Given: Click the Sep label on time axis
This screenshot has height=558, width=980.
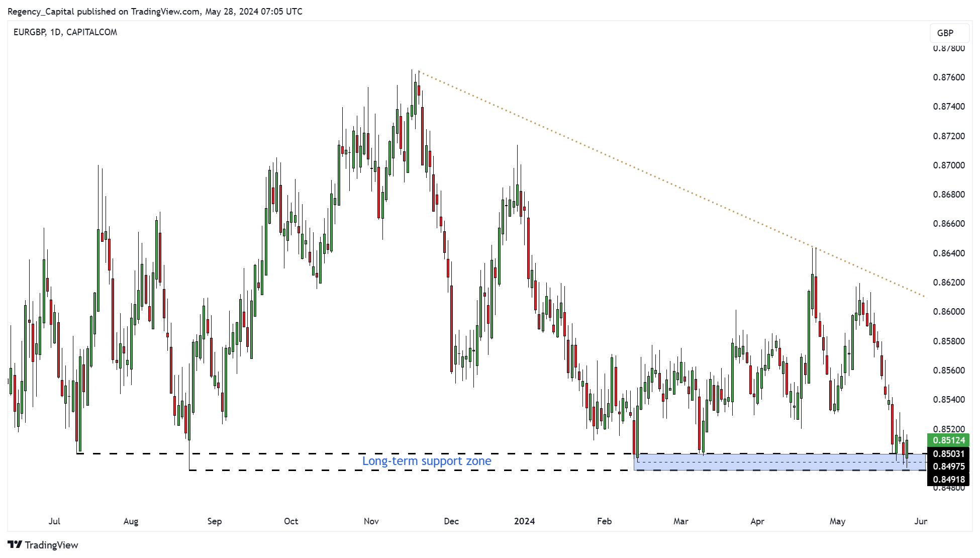Looking at the screenshot, I should point(215,521).
